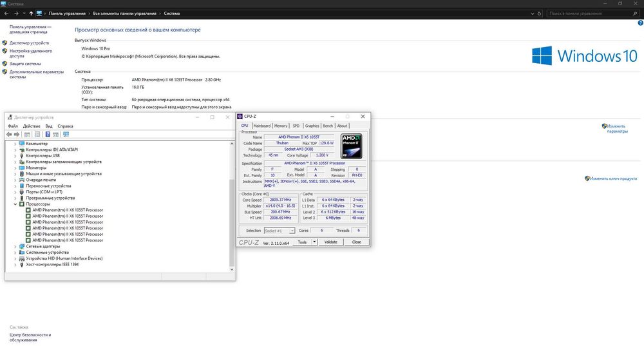Expand the Мыши и иные указывающие устройства node
The width and height of the screenshot is (644, 346).
pos(15,174)
